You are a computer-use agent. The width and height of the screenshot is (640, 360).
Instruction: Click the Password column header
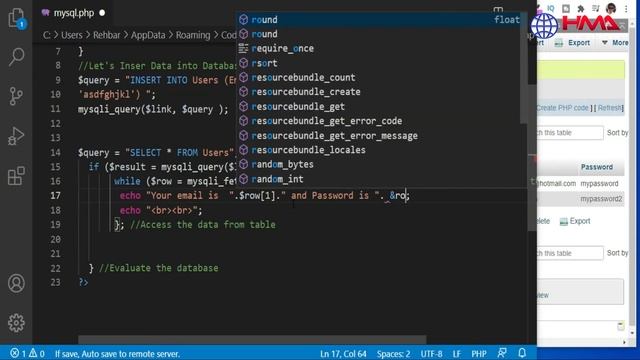tap(597, 167)
